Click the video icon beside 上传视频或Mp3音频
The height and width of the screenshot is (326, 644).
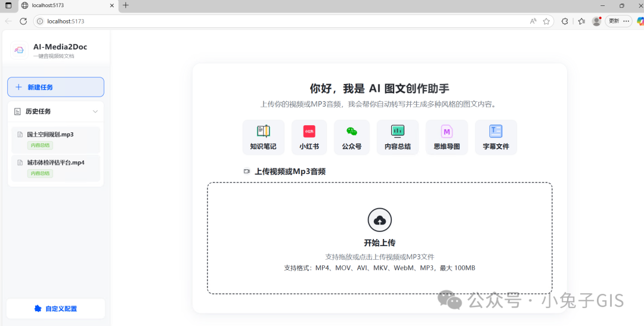tap(247, 172)
